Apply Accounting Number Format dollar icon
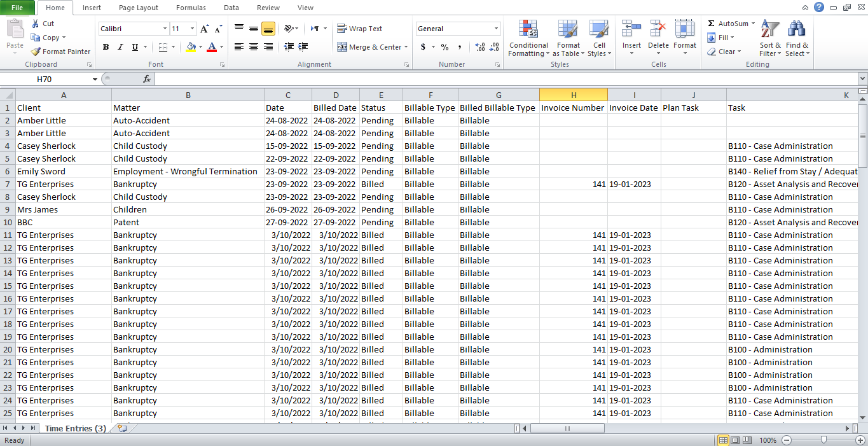 click(x=423, y=47)
